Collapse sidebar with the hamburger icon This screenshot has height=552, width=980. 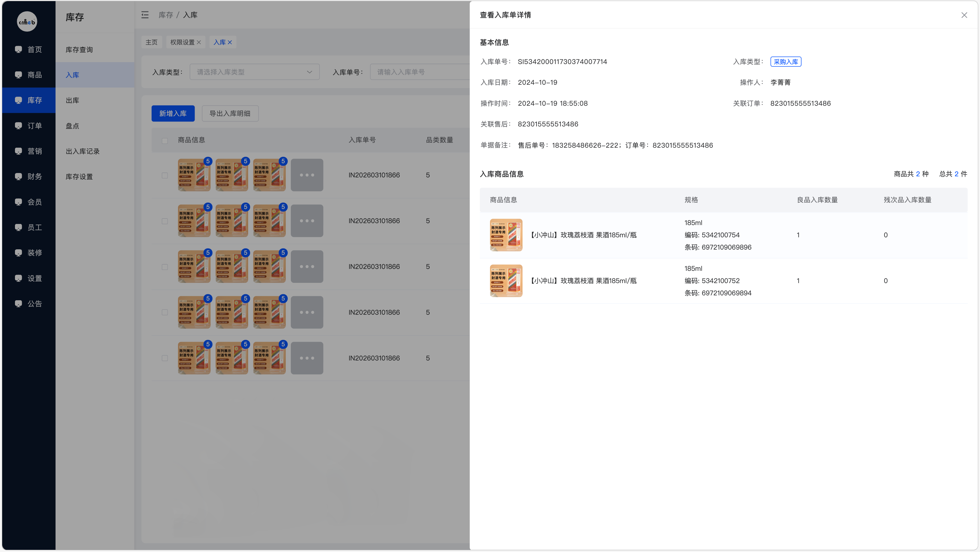point(145,15)
